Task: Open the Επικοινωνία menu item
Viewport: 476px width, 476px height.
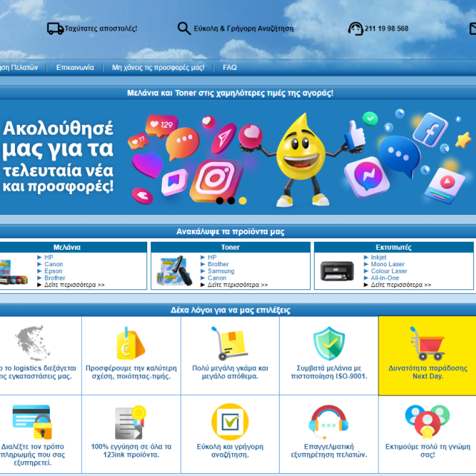Action: point(75,68)
